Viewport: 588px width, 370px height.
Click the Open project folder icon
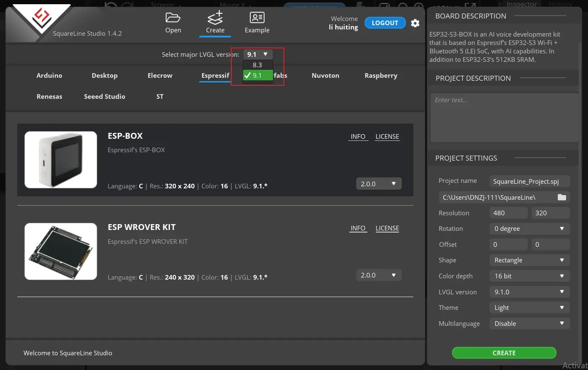click(173, 18)
